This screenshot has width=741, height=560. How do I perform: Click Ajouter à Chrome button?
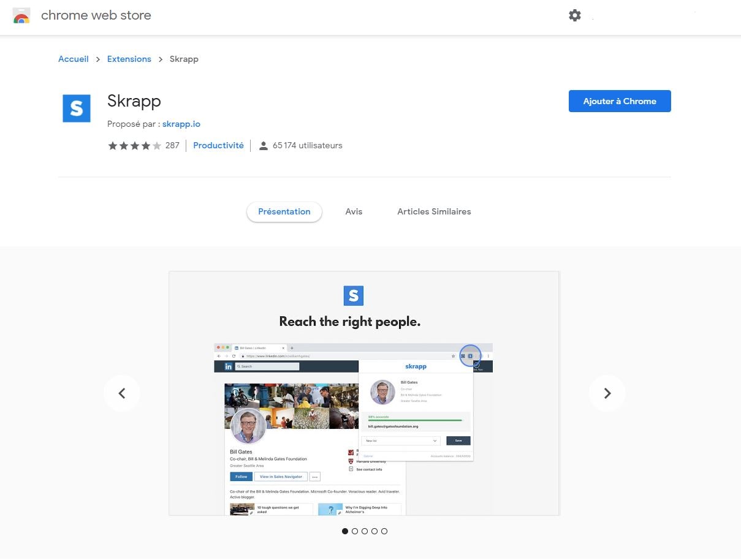point(620,101)
